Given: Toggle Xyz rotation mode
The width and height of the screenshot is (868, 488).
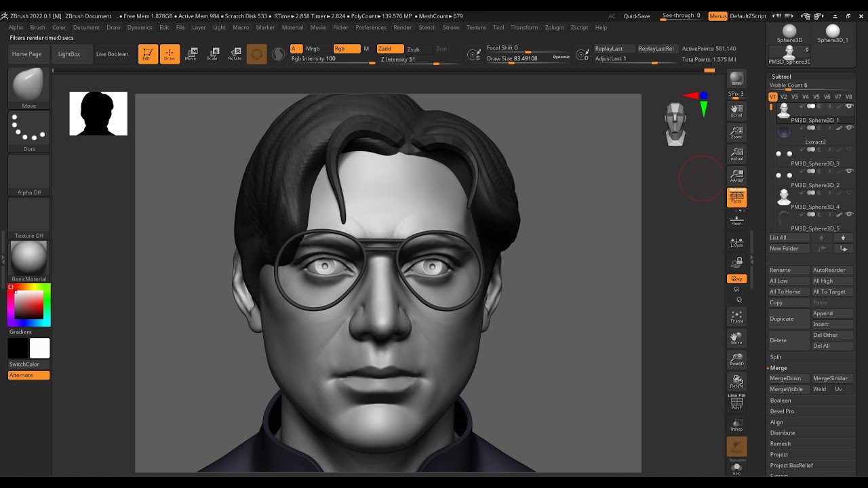Looking at the screenshot, I should [736, 279].
